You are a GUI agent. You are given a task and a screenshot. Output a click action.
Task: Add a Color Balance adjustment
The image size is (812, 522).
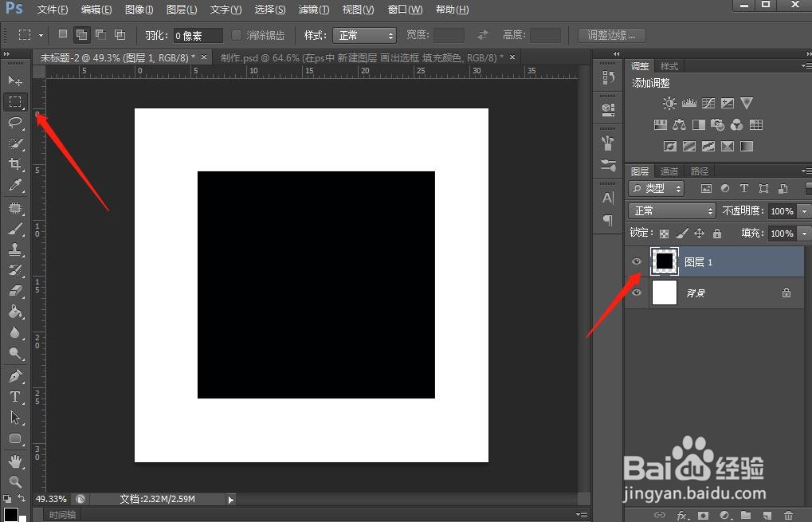click(679, 125)
